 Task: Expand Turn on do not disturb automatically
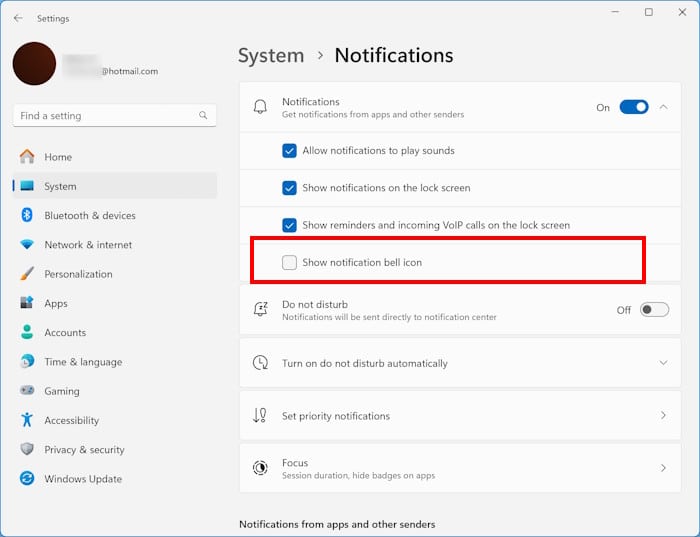coord(663,363)
